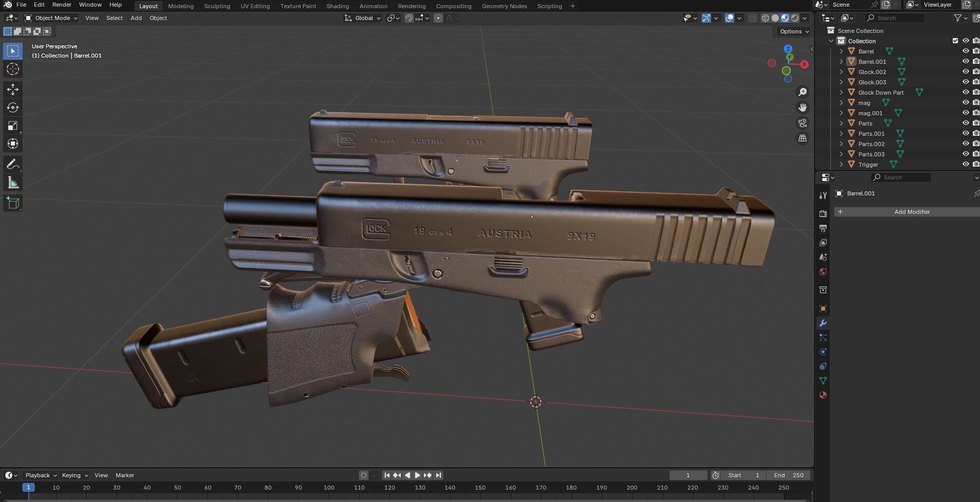980x502 pixels.
Task: Open the Global transform orientation dropdown
Action: pos(363,18)
